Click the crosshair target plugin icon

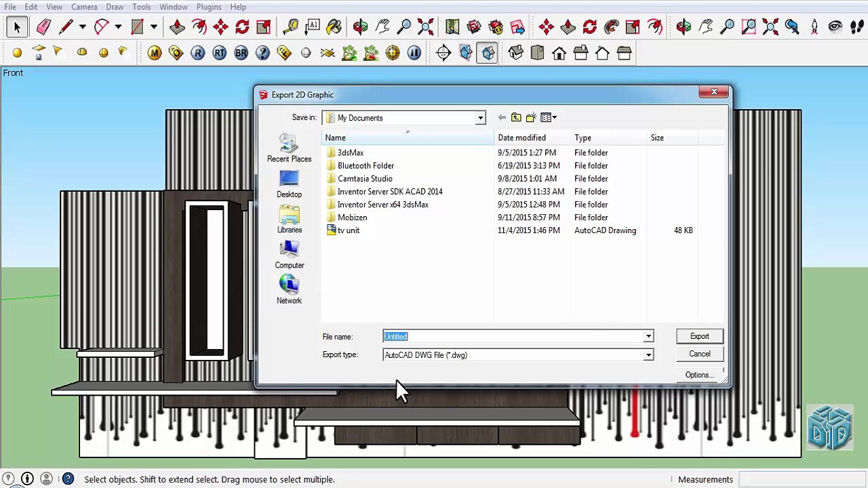tap(393, 53)
